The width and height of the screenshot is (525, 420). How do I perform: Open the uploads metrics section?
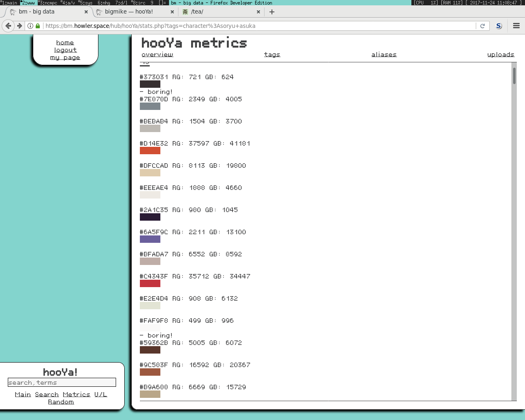[500, 55]
